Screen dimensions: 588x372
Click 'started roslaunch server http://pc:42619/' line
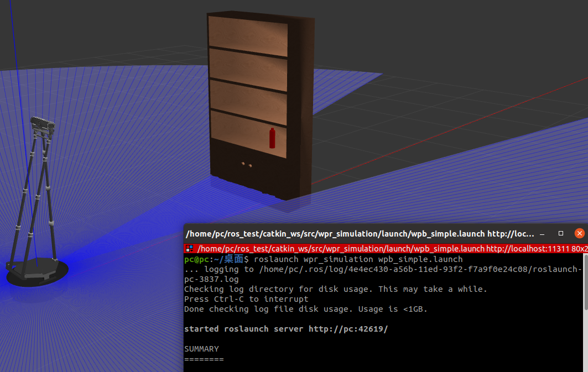(286, 329)
